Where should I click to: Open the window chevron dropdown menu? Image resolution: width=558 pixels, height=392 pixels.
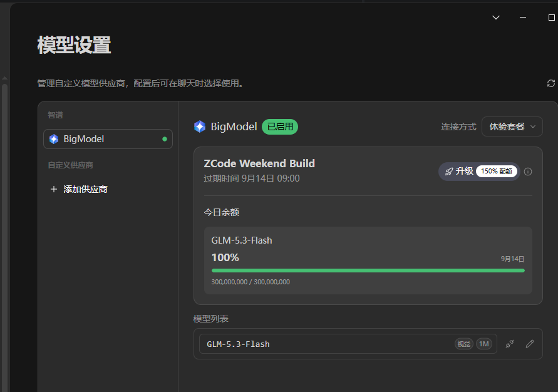pos(496,18)
